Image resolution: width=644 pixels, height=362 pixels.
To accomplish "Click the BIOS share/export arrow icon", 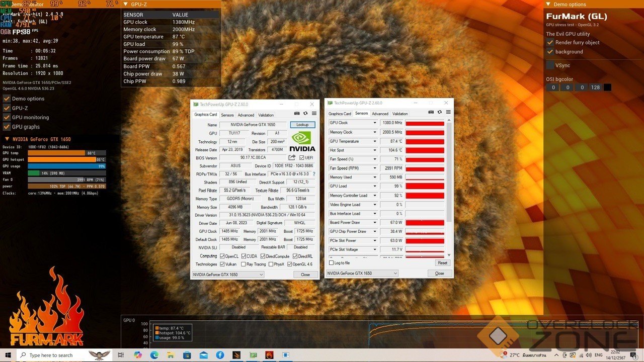I will (292, 157).
